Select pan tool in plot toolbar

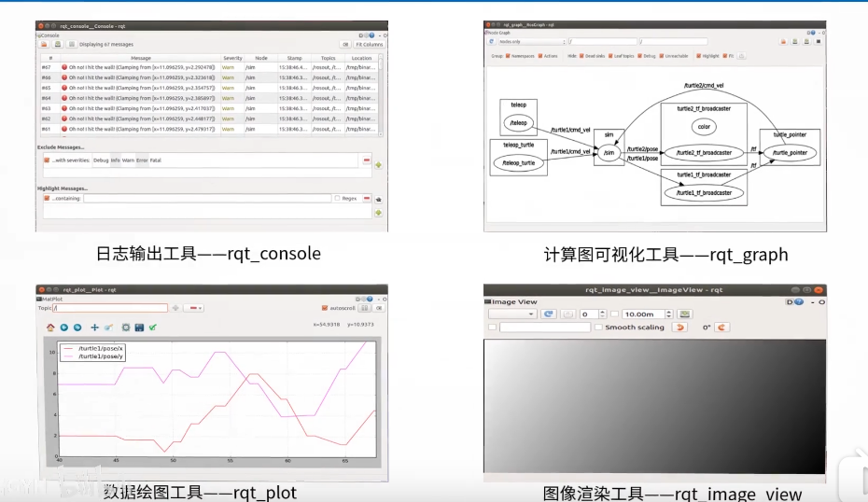[94, 328]
